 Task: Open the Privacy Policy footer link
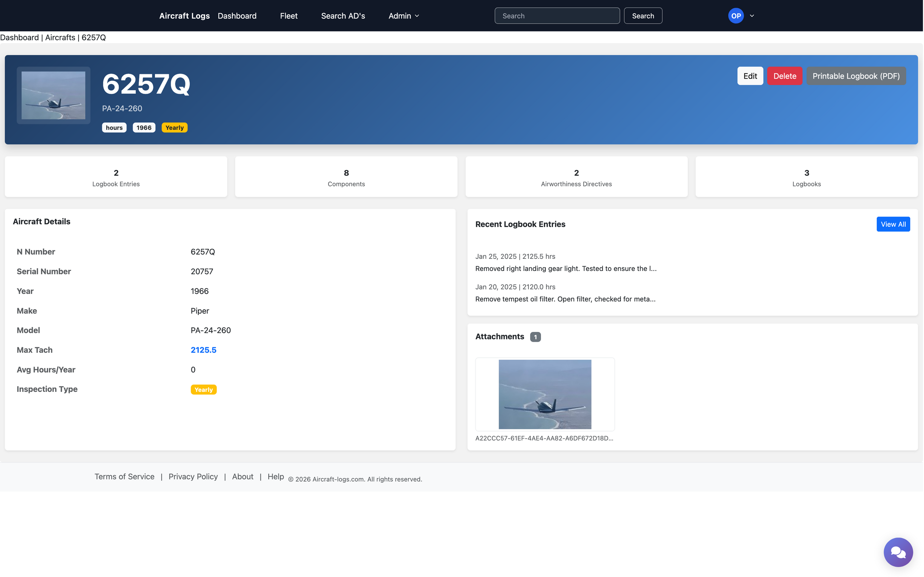193,477
